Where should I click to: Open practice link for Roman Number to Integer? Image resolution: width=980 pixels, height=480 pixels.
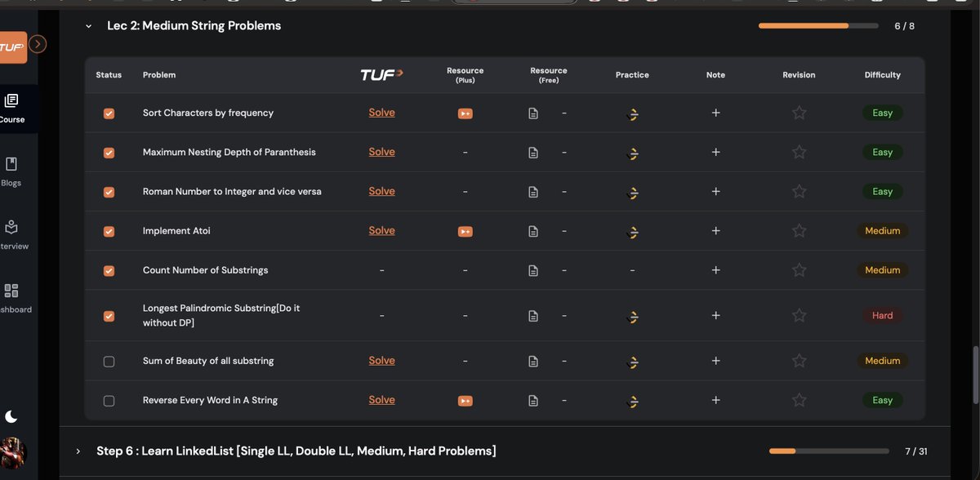point(632,192)
